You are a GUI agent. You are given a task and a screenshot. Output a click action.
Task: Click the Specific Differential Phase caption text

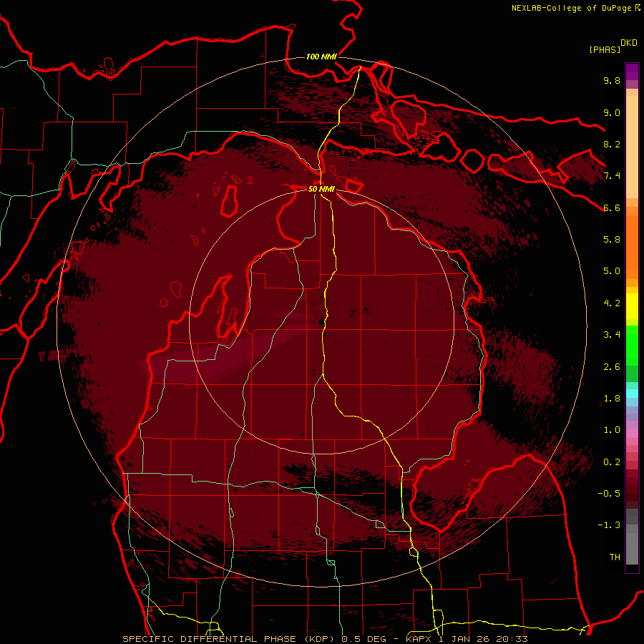click(x=325, y=639)
